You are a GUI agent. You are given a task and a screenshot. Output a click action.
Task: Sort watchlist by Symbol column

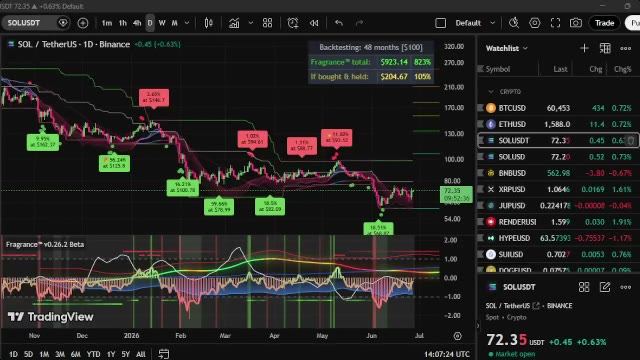pyautogui.click(x=498, y=69)
